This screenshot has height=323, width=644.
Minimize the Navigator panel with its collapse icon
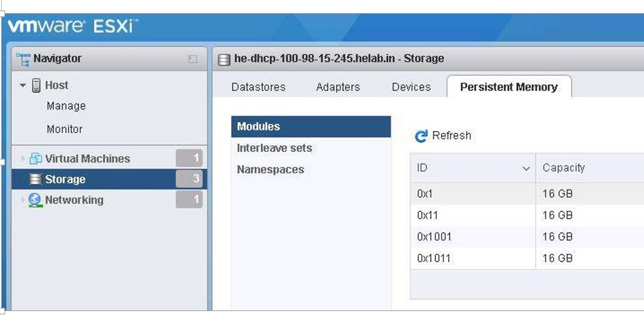(x=193, y=59)
